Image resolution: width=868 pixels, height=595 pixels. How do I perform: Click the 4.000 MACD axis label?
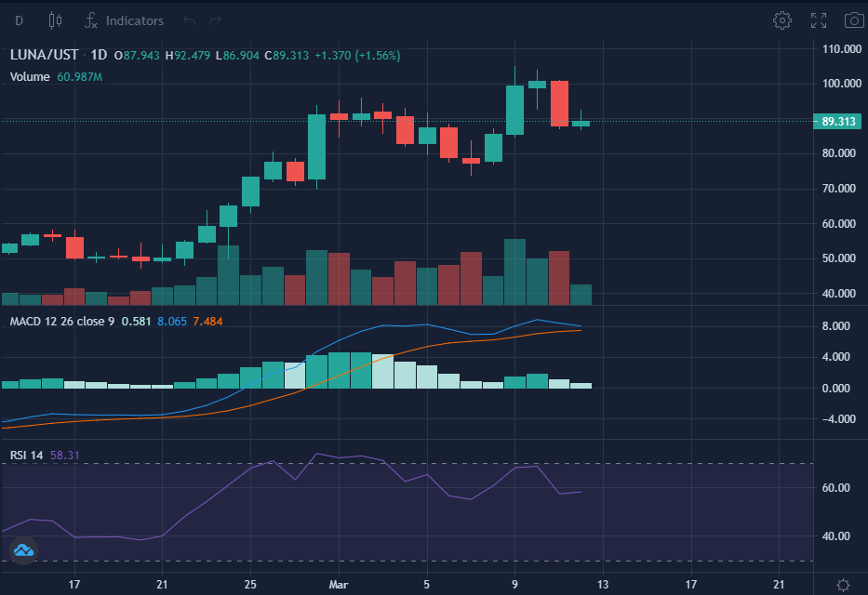[836, 357]
